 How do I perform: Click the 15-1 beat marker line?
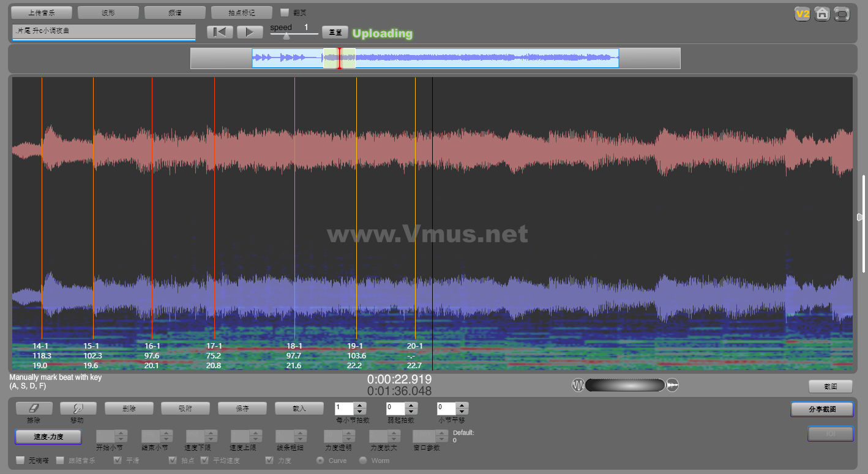94,208
